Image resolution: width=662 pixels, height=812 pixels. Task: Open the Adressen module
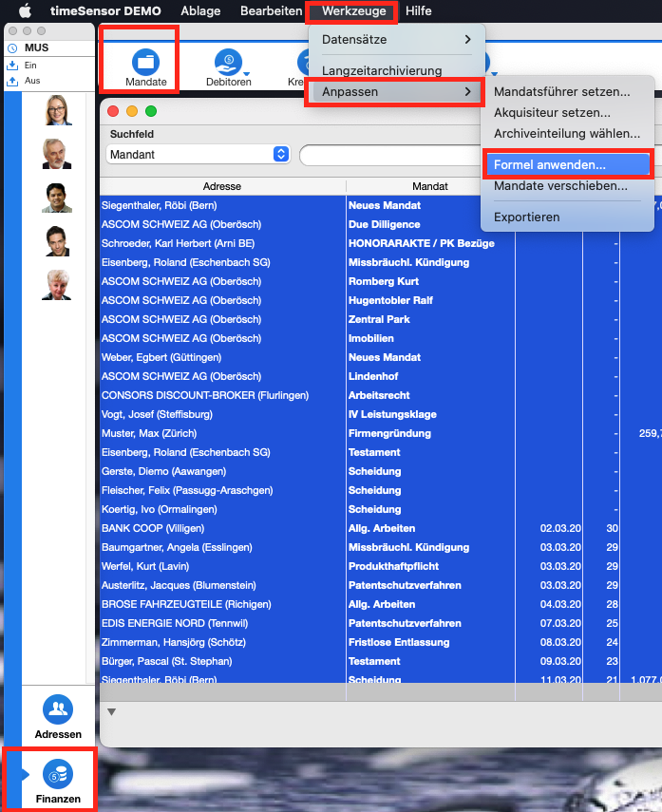[x=58, y=717]
